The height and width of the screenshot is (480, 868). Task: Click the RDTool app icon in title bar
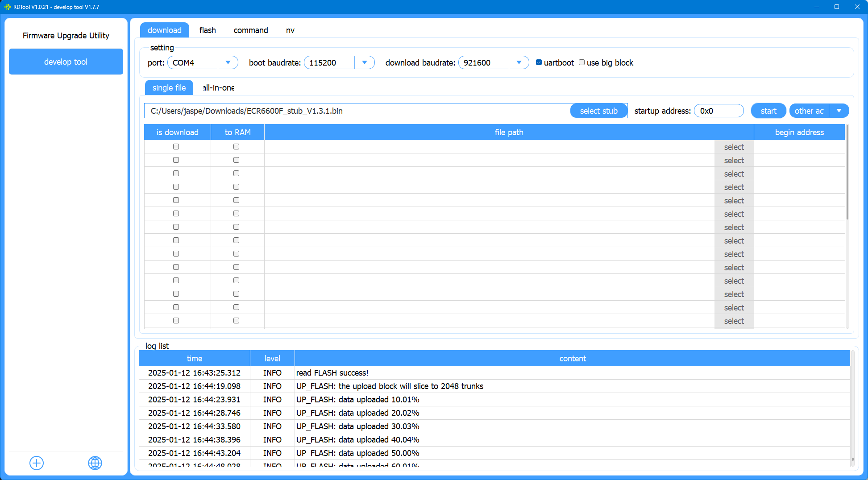pos(8,7)
